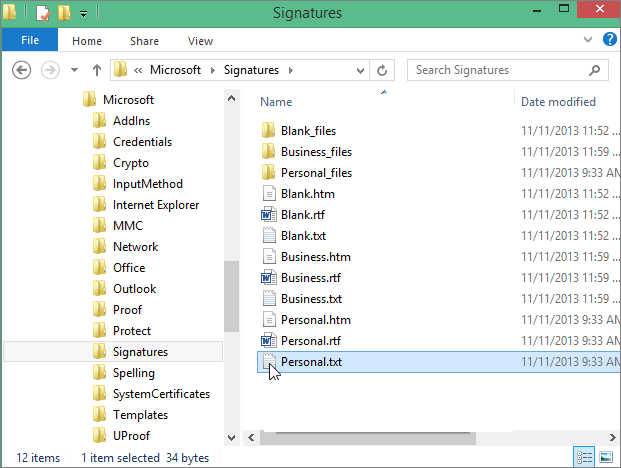
Task: Select the Personal.txt file name
Action: coord(311,361)
